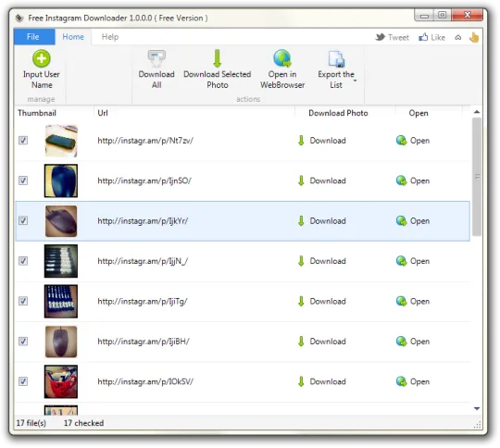Screen dimensions: 500x448
Task: Click the orange pointing hand icon
Action: point(474,37)
